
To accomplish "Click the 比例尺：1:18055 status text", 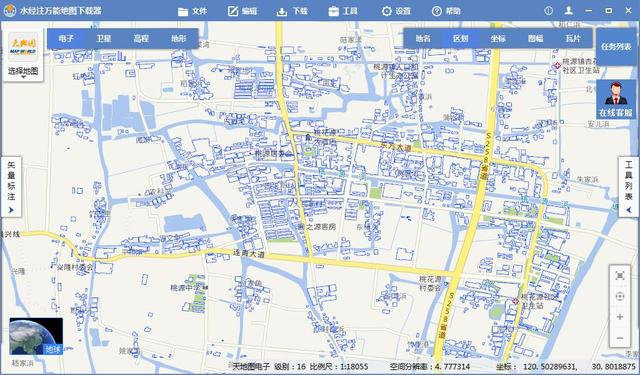I will click(x=339, y=366).
